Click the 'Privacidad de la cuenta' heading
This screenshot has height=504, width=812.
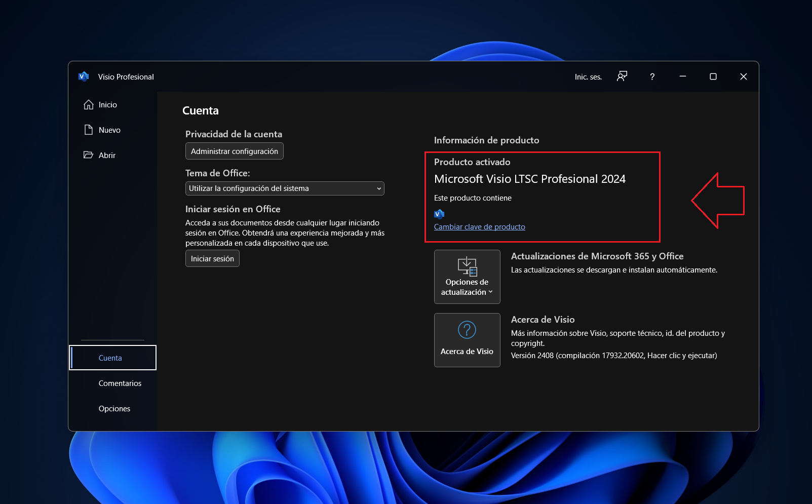pos(234,134)
